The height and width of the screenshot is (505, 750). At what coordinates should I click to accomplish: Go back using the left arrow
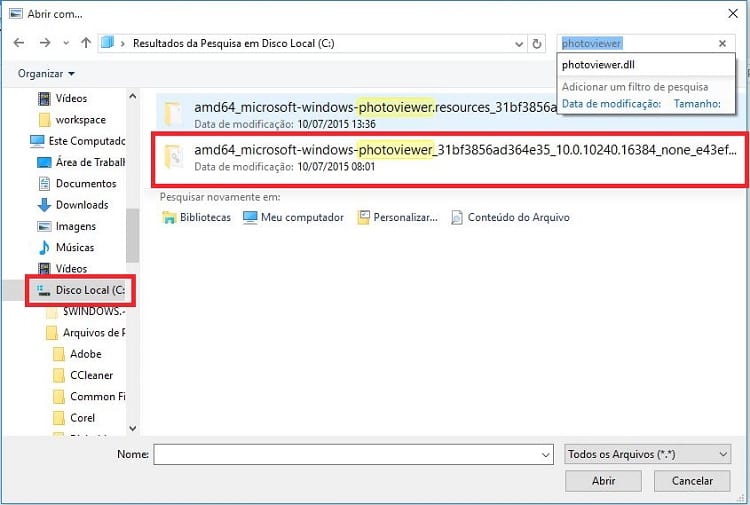coord(19,43)
